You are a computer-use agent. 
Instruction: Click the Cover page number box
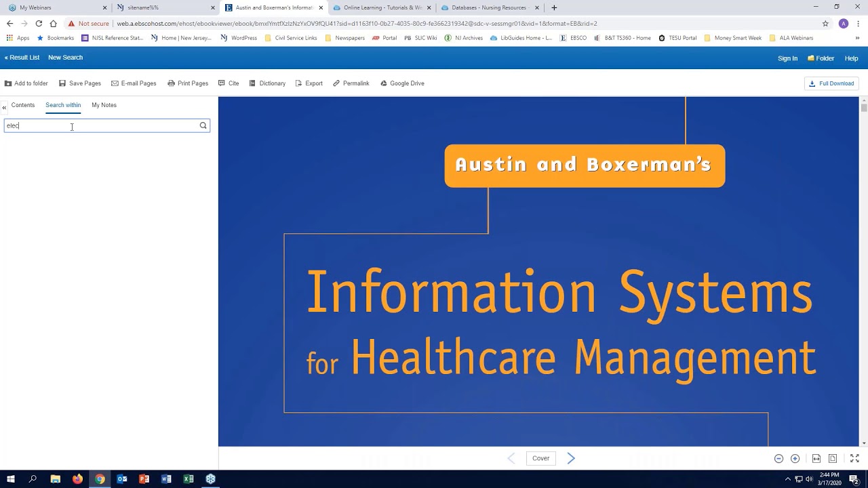click(540, 458)
